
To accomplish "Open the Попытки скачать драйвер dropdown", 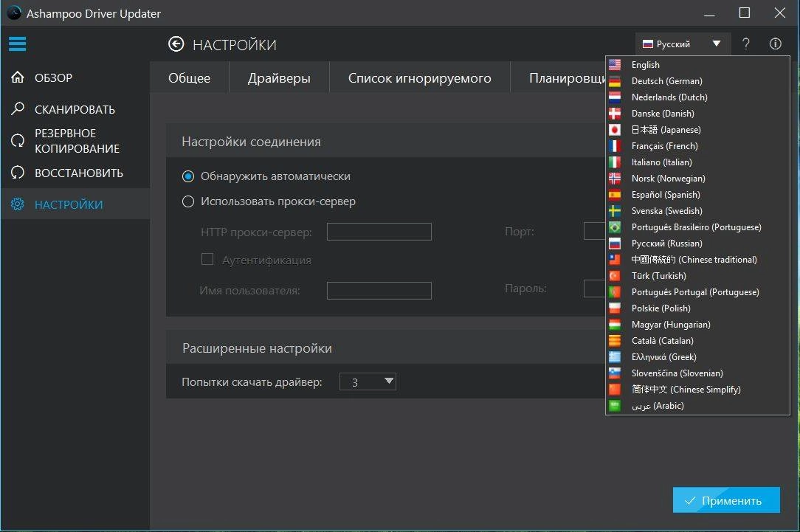I will [x=368, y=381].
